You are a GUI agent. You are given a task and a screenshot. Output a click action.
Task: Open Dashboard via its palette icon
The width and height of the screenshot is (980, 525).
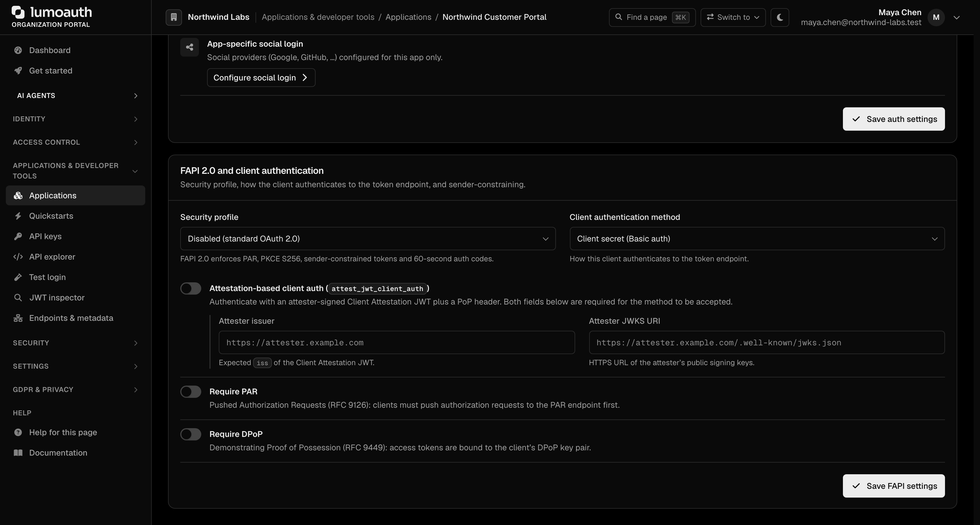click(x=18, y=50)
